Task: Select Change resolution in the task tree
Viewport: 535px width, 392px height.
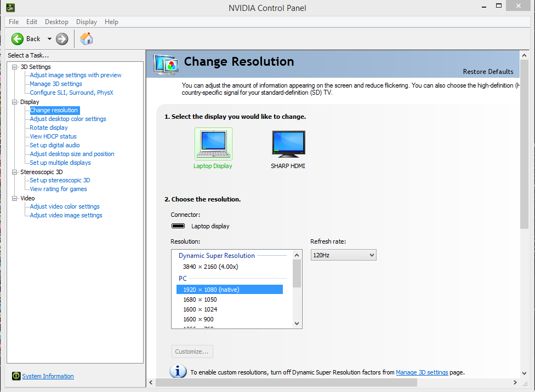Action: click(55, 110)
